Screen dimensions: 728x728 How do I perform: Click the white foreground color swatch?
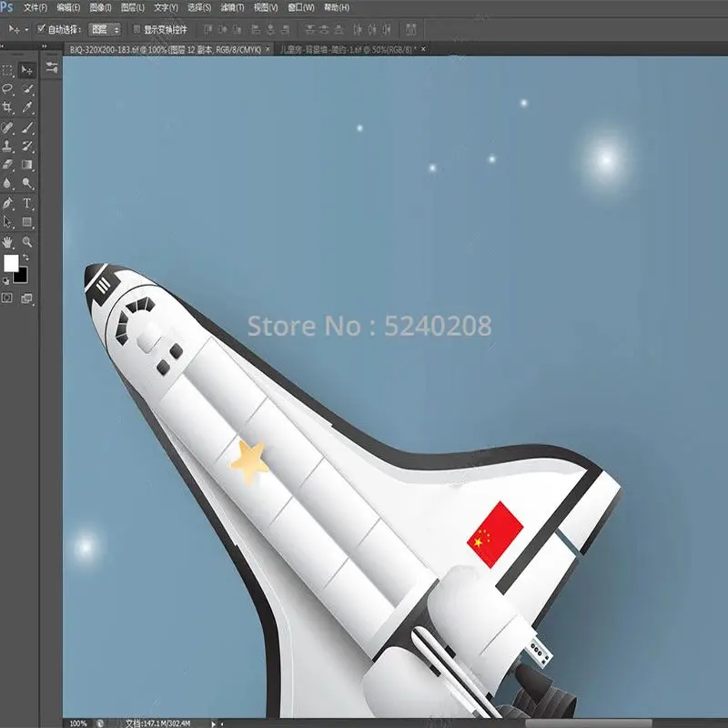[10, 262]
